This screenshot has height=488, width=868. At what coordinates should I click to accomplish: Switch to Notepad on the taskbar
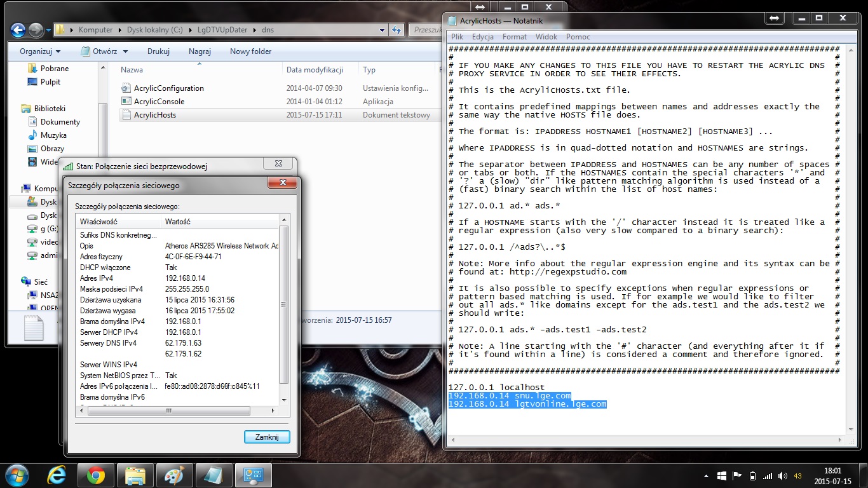(x=214, y=475)
